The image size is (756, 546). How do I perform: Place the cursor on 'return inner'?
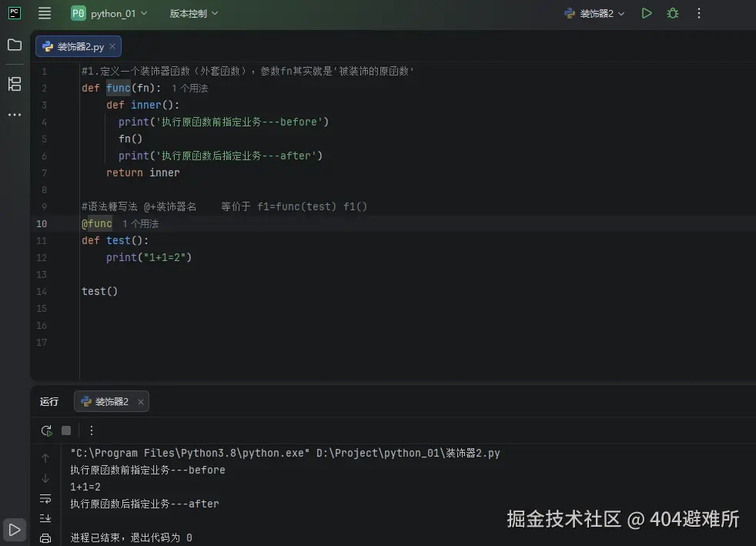click(142, 173)
